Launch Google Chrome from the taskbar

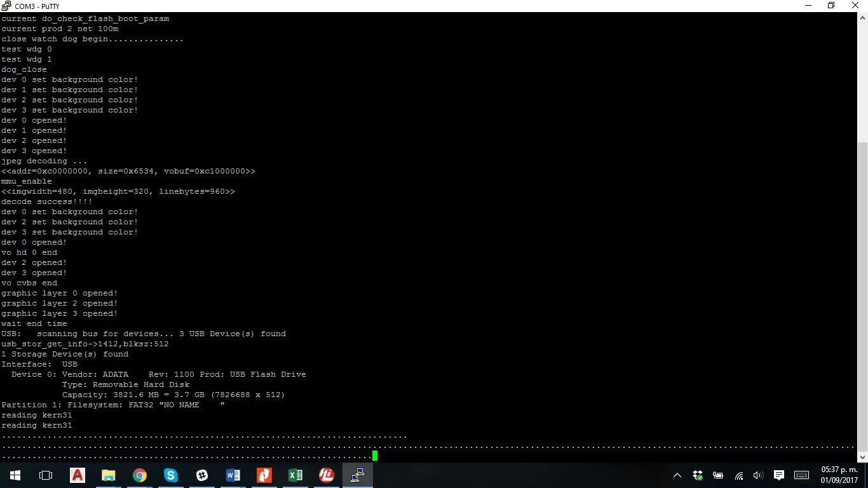[140, 475]
